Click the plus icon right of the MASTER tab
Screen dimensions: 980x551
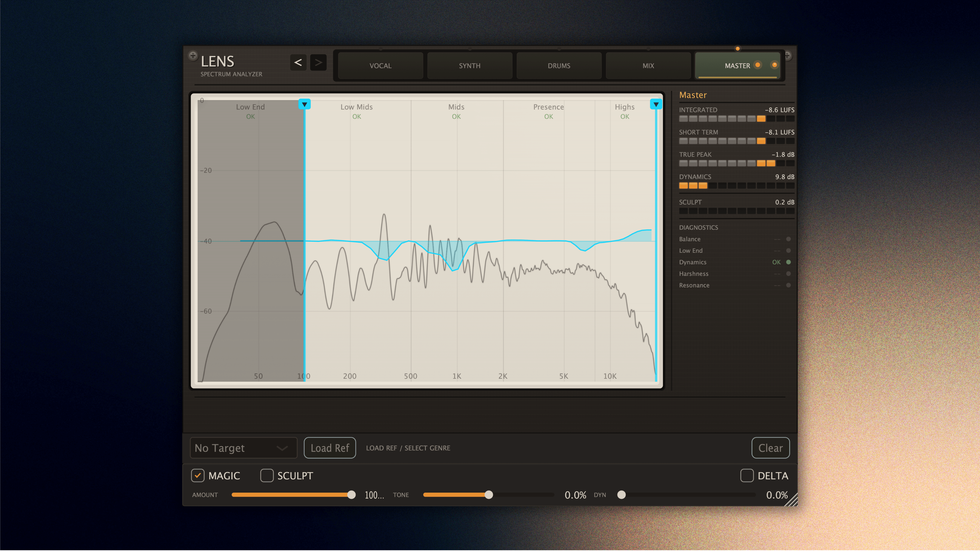(788, 56)
